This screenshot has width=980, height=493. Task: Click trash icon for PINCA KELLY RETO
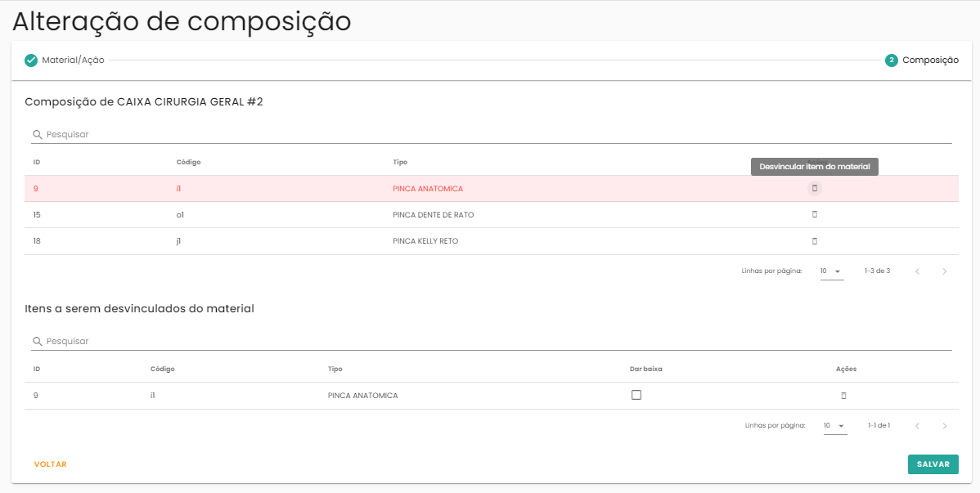(x=814, y=241)
